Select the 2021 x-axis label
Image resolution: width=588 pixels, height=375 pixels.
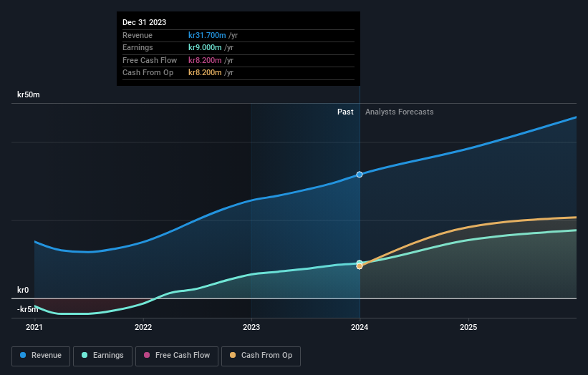[34, 328]
